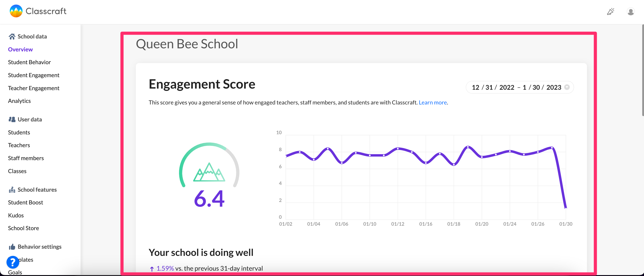
Task: Open the Students list
Action: [x=19, y=132]
